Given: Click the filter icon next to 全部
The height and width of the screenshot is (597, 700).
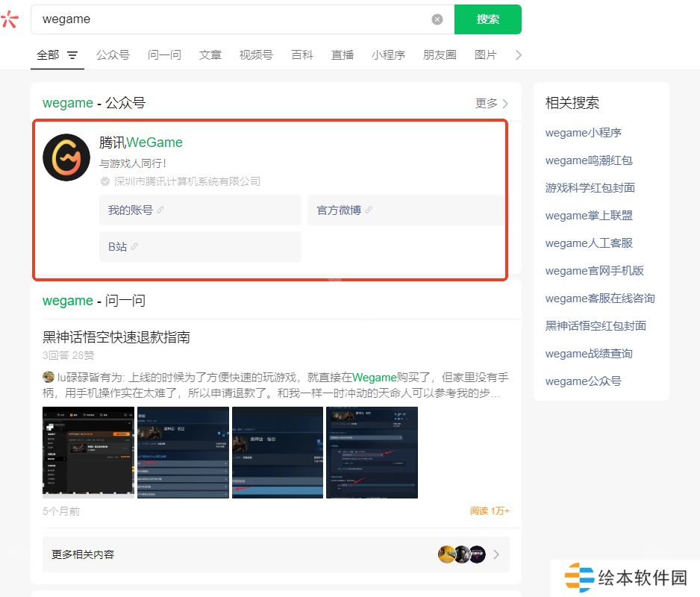Looking at the screenshot, I should coord(72,55).
